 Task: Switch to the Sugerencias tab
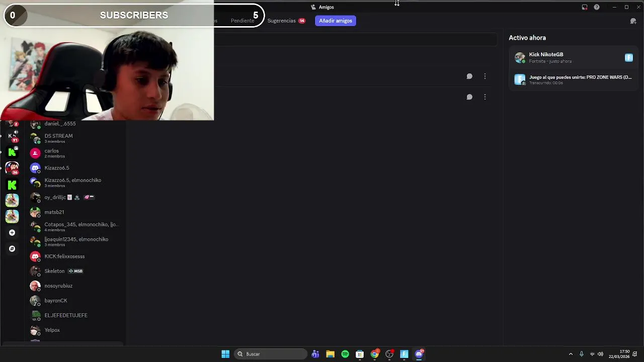pos(286,21)
